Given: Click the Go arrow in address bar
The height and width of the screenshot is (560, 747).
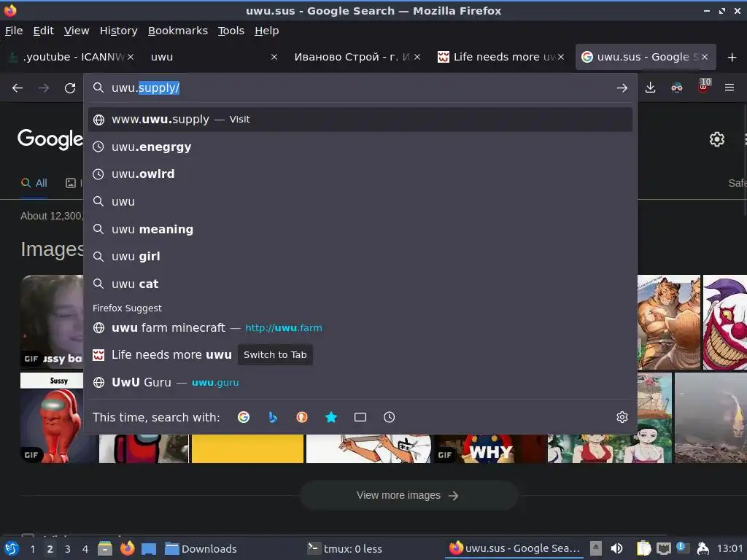Looking at the screenshot, I should click(622, 88).
